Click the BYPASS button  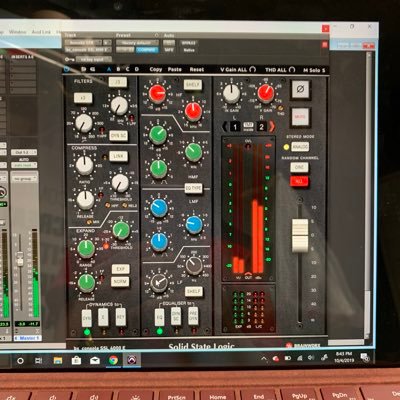pos(189,43)
